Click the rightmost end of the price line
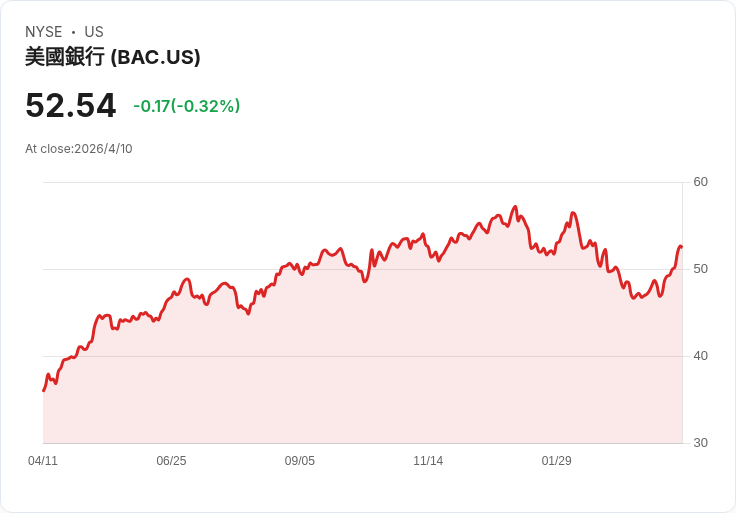Image resolution: width=736 pixels, height=513 pixels. [681, 247]
